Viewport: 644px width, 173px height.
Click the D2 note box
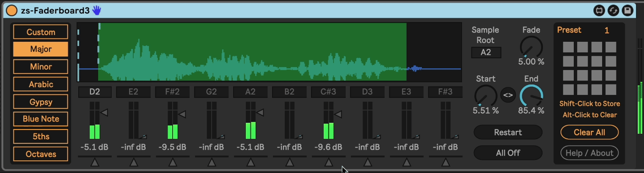pos(95,92)
